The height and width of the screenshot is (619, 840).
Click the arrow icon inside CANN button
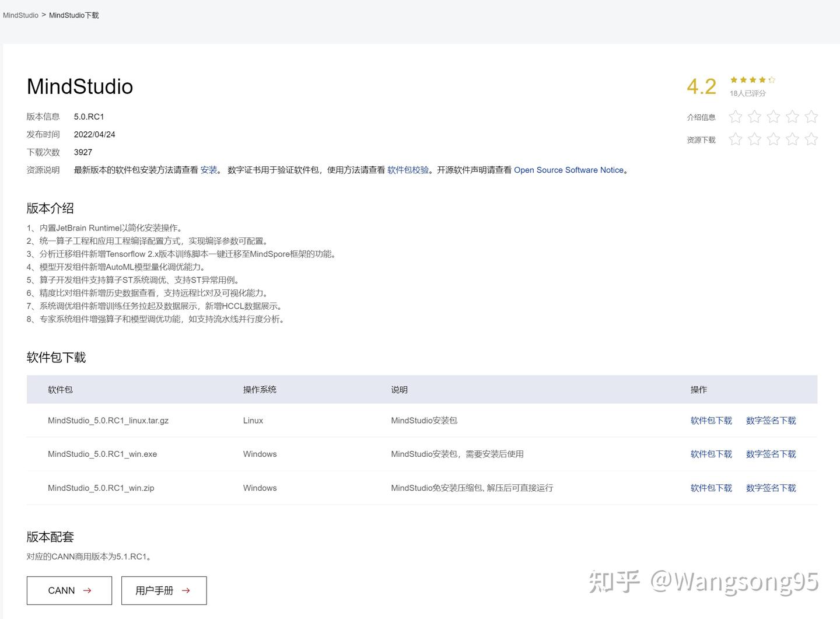[87, 590]
